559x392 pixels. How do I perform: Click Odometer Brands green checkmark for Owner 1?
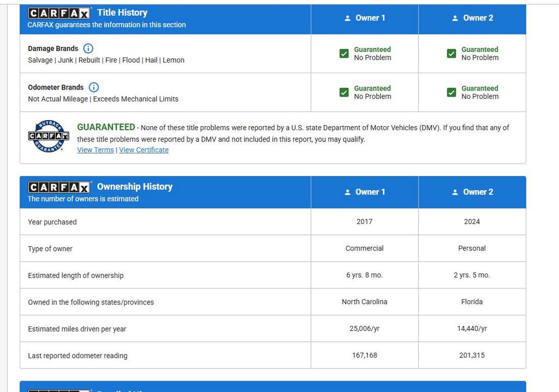pos(344,92)
